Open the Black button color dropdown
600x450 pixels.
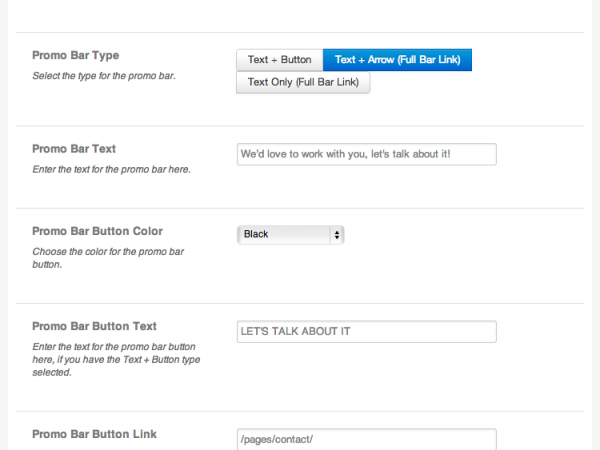291,235
